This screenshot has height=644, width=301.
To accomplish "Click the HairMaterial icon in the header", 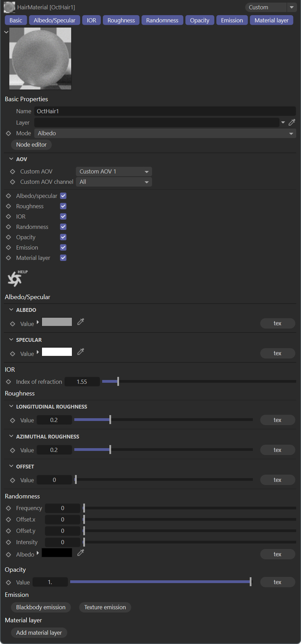I will tap(9, 7).
